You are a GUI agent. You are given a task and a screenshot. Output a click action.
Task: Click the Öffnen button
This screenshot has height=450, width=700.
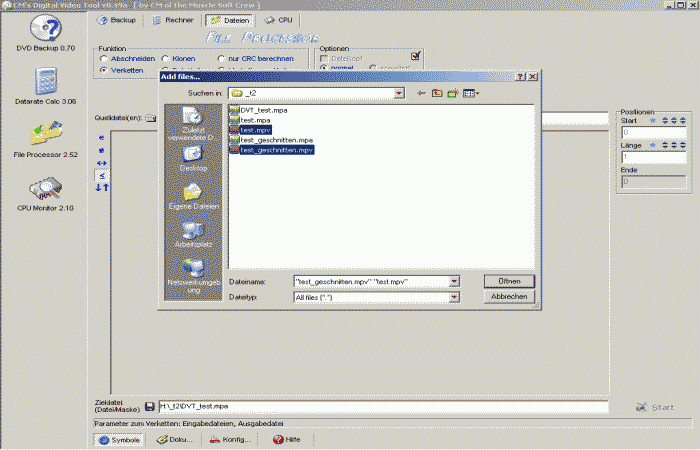pos(509,281)
